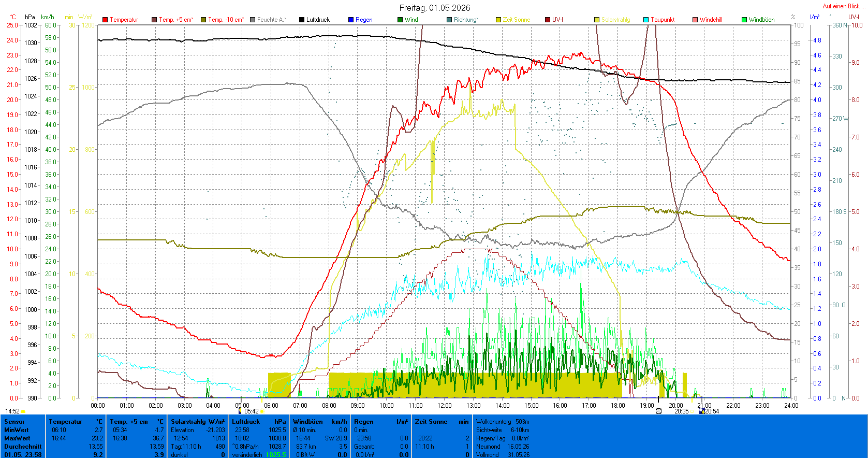Click the UV-I legend label
The width and height of the screenshot is (868, 458).
557,20
